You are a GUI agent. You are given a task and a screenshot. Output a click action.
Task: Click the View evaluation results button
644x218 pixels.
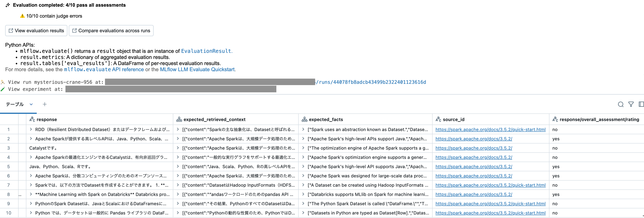point(36,30)
